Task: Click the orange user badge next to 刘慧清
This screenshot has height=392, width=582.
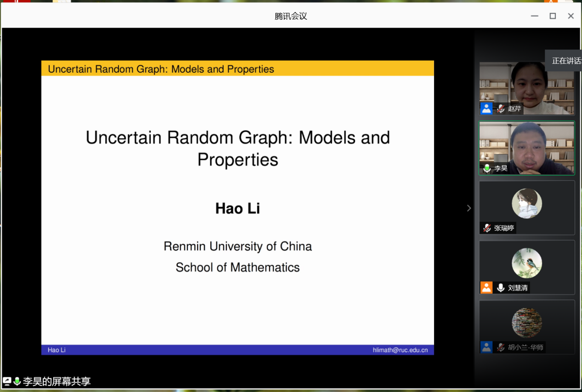Action: (486, 288)
